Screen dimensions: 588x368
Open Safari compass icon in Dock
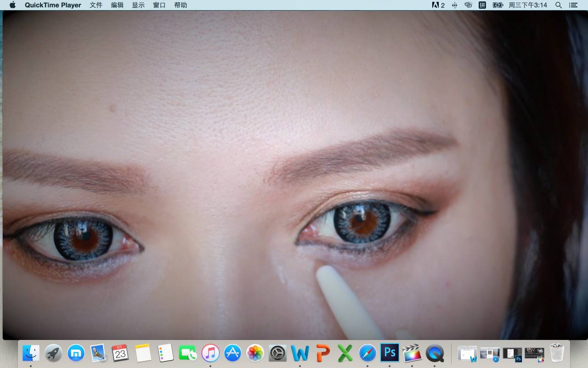(x=367, y=353)
